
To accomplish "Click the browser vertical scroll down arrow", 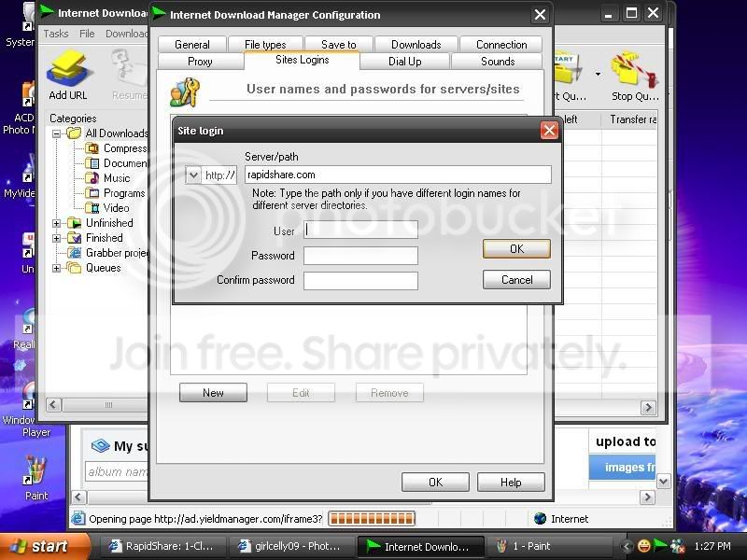I will click(x=663, y=482).
